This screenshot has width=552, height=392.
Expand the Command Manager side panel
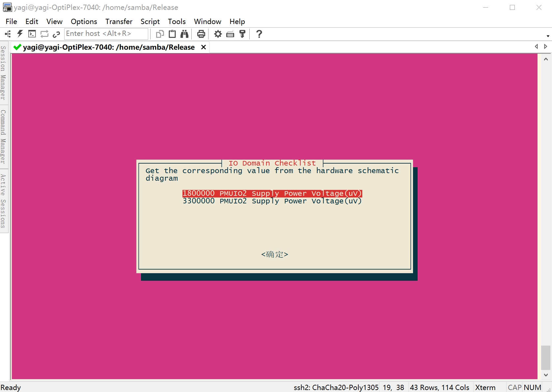pyautogui.click(x=3, y=137)
